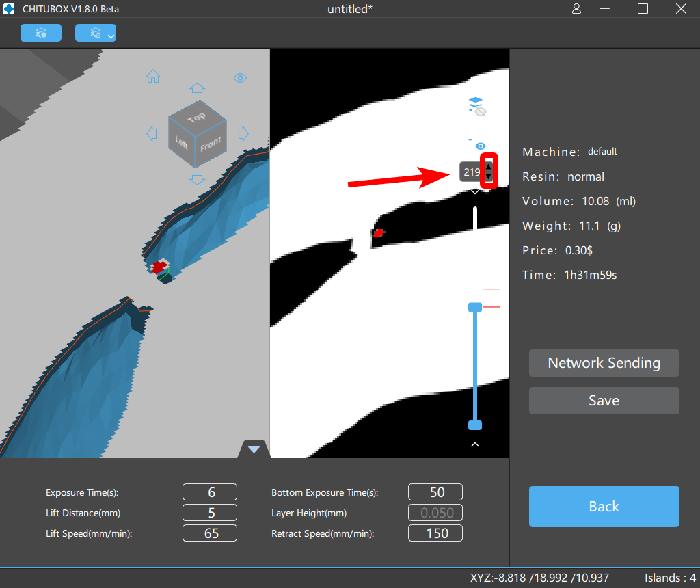Click the eye view icon near the navigation cube
Screen dimensions: 700x588
click(240, 79)
